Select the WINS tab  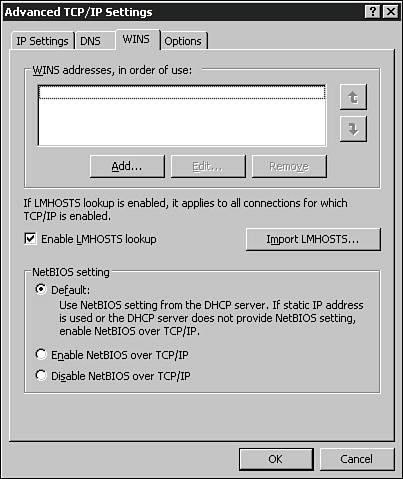tap(138, 39)
